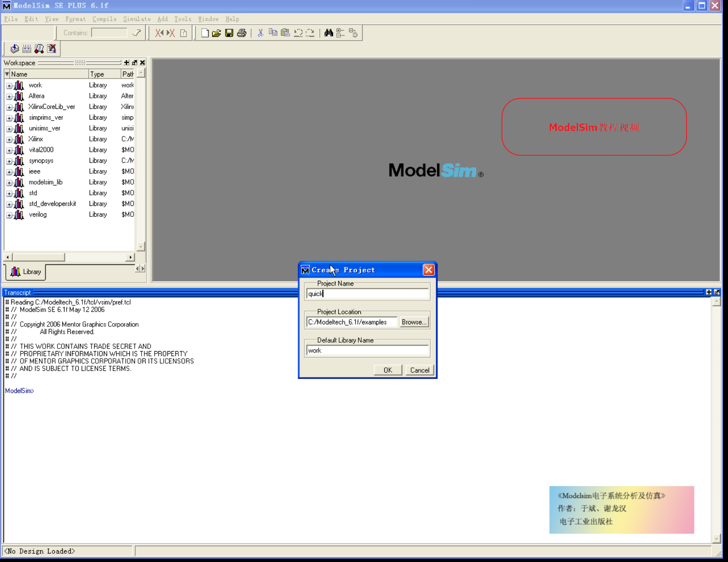
Task: Click the Workspace horizontal scrollbar thumb
Action: click(39, 257)
